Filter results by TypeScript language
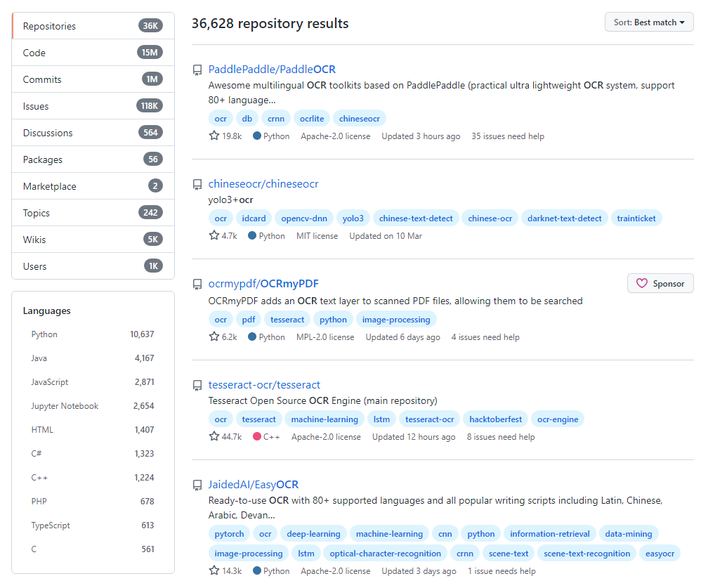The height and width of the screenshot is (588, 708). pos(93,525)
